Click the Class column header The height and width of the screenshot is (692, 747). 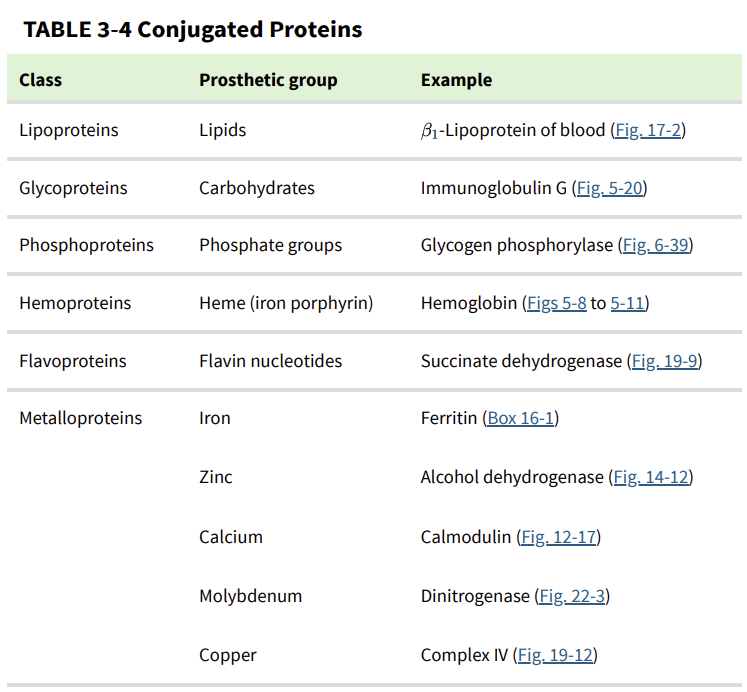[40, 80]
